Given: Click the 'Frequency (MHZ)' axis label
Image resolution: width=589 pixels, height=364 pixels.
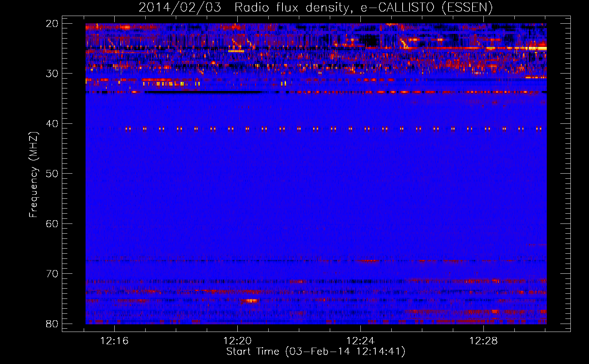Looking at the screenshot, I should click(33, 175).
